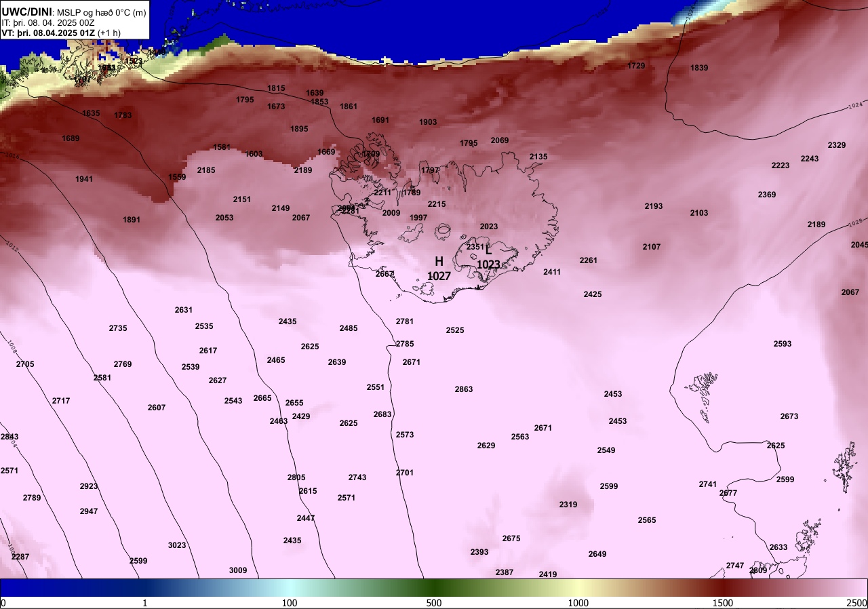This screenshot has height=609, width=868.
Task: Click the height value '2705'
Action: click(x=25, y=364)
